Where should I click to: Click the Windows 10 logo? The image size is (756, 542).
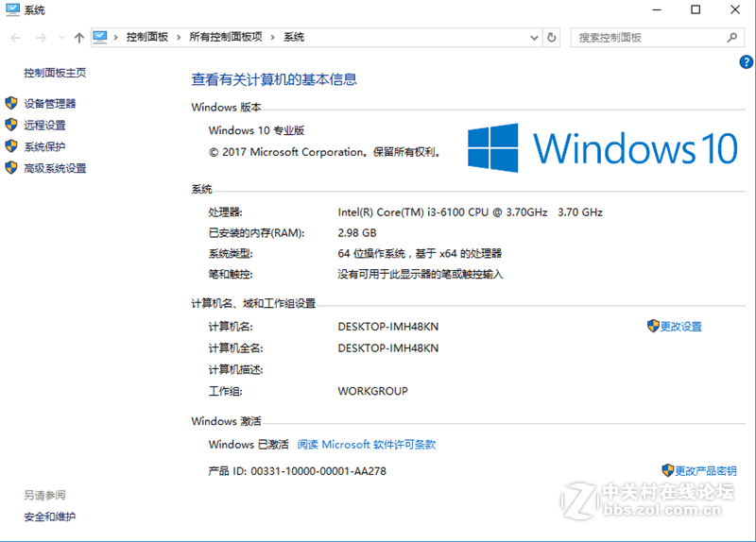point(602,148)
